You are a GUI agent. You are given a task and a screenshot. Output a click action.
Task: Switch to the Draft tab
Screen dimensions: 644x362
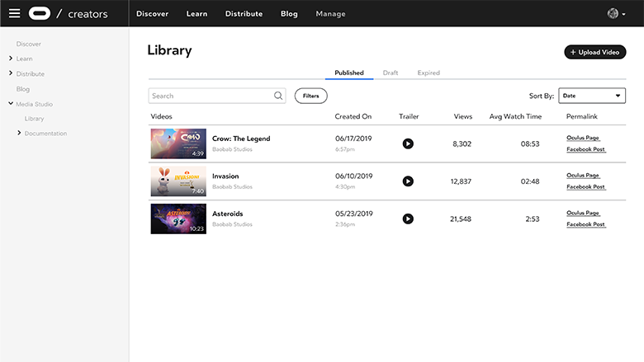pyautogui.click(x=390, y=73)
